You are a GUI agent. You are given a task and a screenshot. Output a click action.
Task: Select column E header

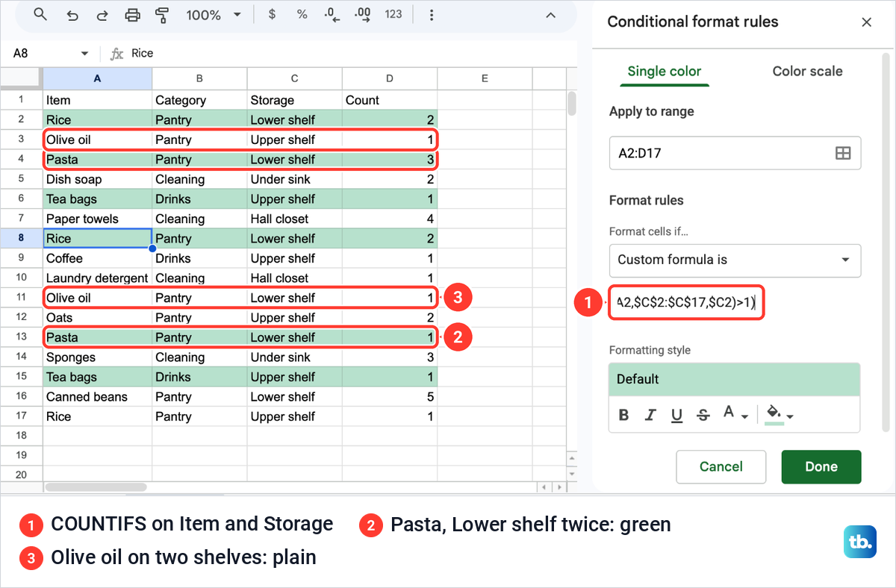coord(484,78)
